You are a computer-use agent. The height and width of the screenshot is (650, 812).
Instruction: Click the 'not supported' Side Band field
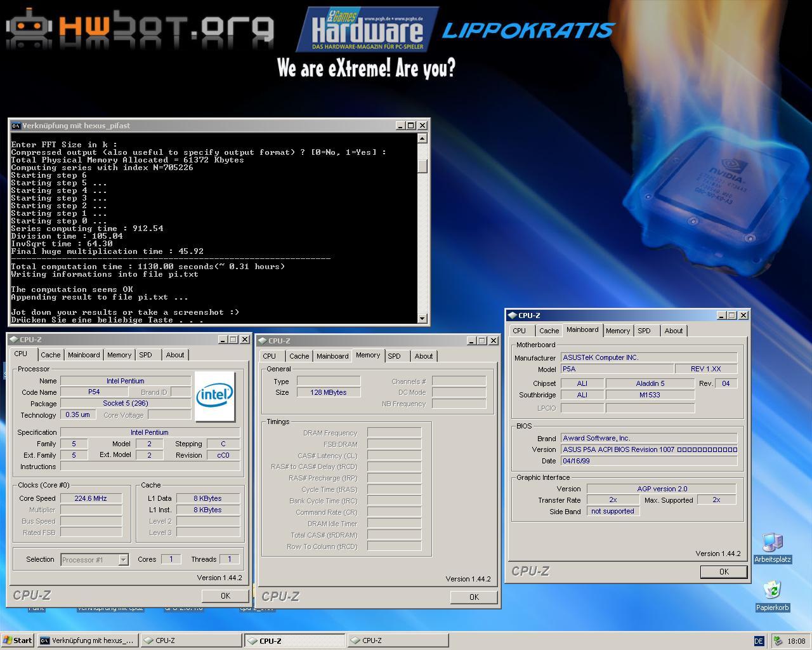613,512
